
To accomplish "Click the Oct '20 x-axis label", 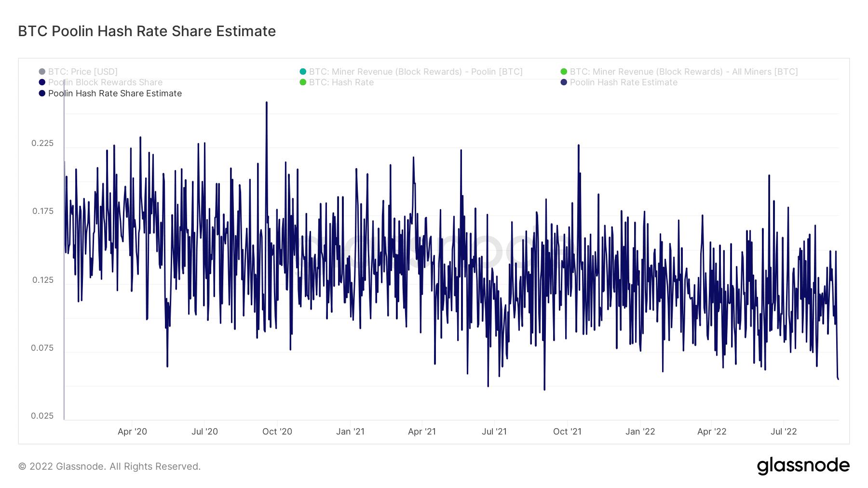I will pos(277,432).
